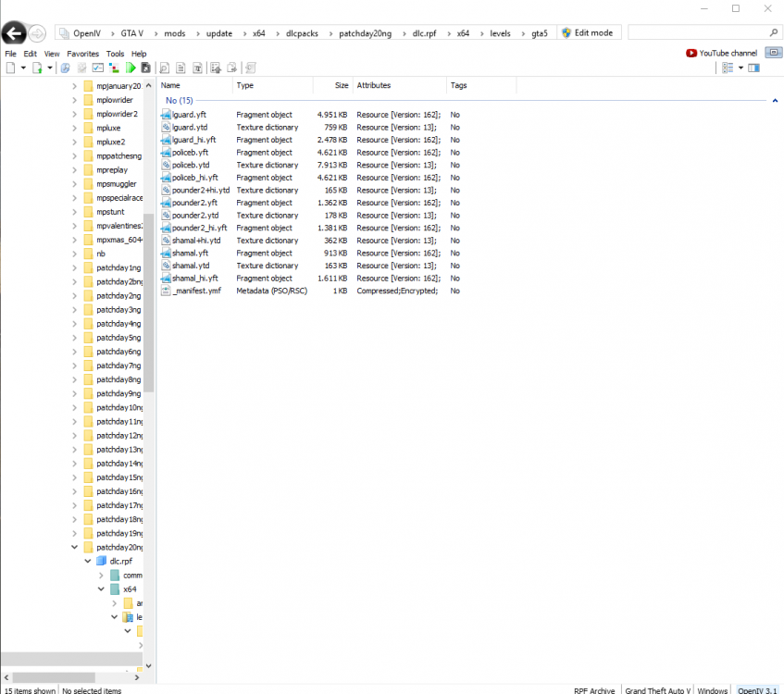Click the dark package installer icon
Image resolution: width=784 pixels, height=694 pixels.
[x=146, y=68]
